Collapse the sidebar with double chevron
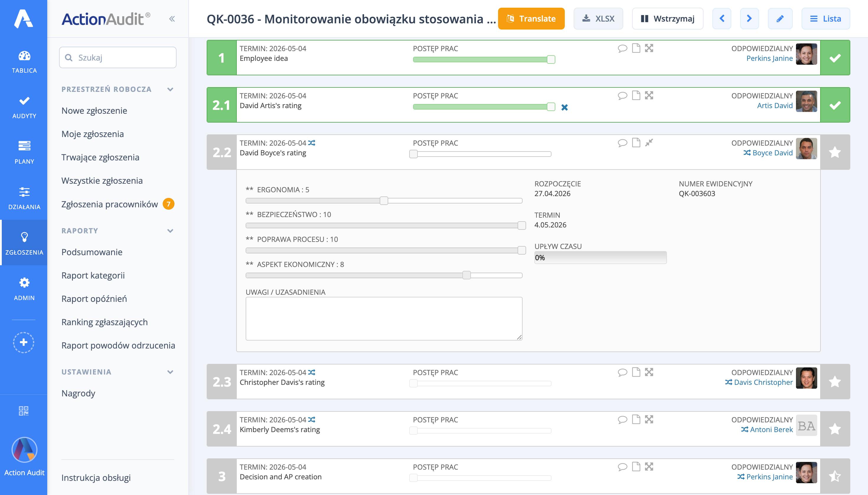Screen dimensions: 868x495 point(172,19)
